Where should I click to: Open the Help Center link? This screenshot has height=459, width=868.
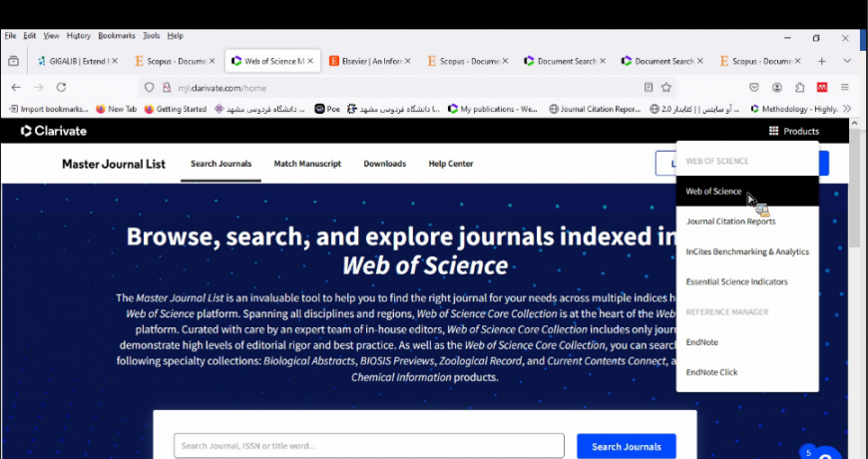click(x=451, y=164)
